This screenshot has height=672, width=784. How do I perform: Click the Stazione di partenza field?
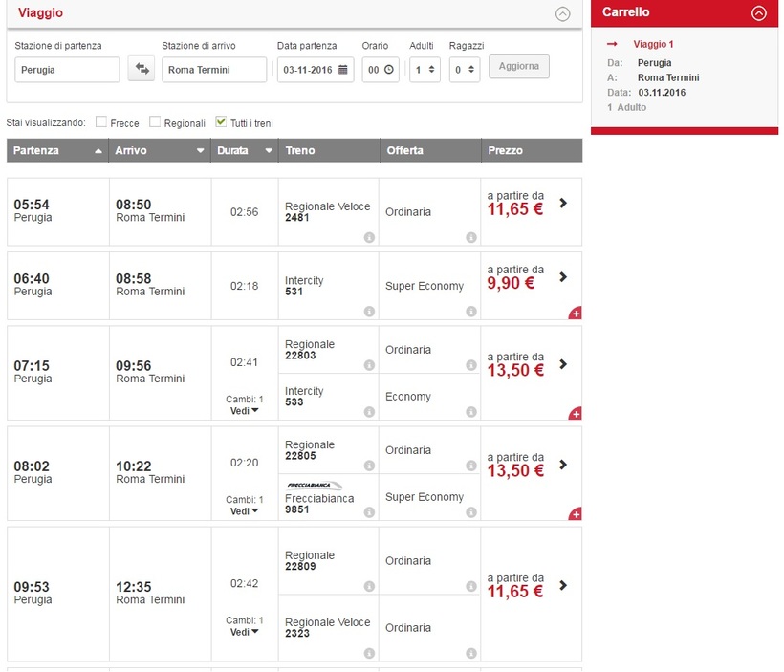(x=67, y=70)
